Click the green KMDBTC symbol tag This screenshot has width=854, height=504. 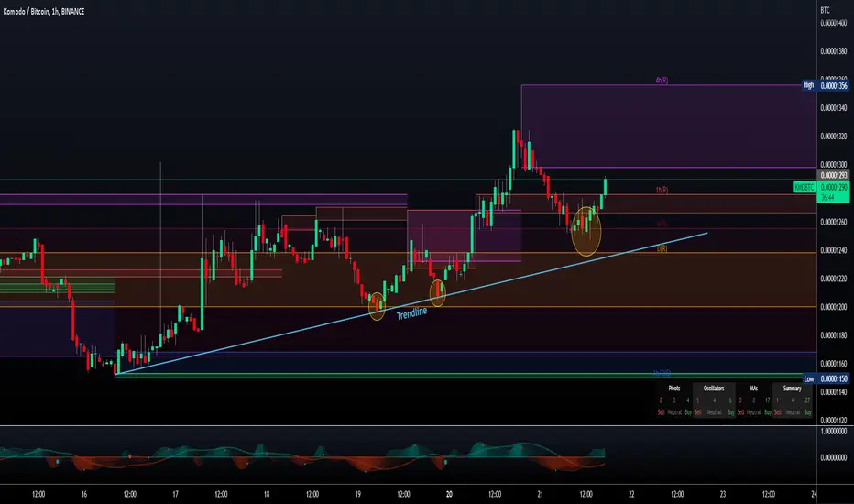pyautogui.click(x=804, y=188)
